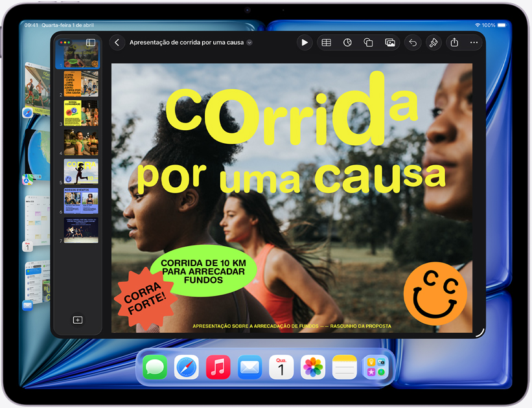Insert media via the Photos toolbar icon
The height and width of the screenshot is (408, 532).
pos(391,42)
